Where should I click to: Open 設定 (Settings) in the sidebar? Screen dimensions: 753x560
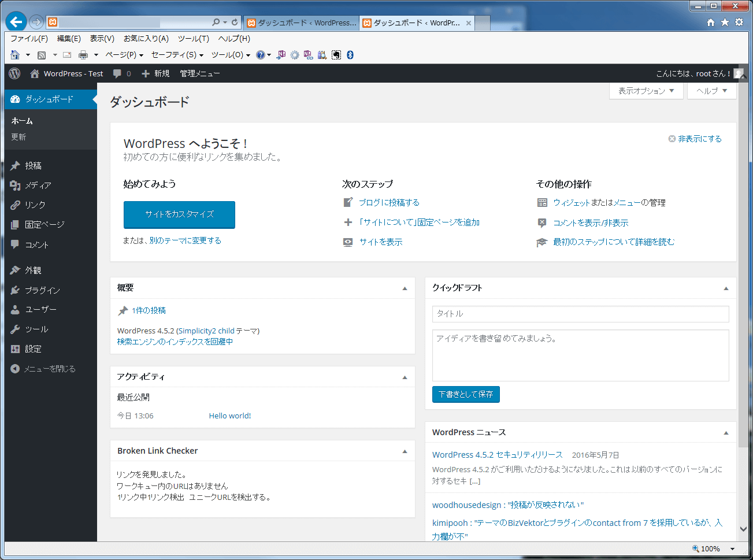pyautogui.click(x=33, y=349)
